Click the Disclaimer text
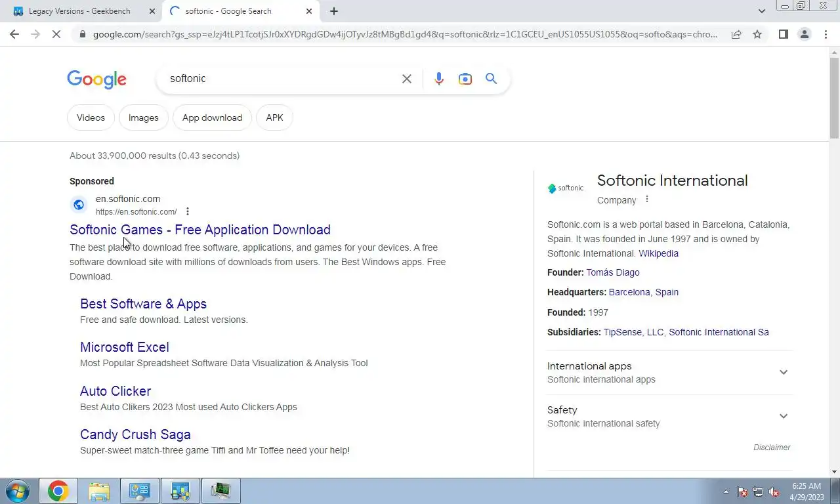Image resolution: width=840 pixels, height=504 pixels. pos(772,448)
